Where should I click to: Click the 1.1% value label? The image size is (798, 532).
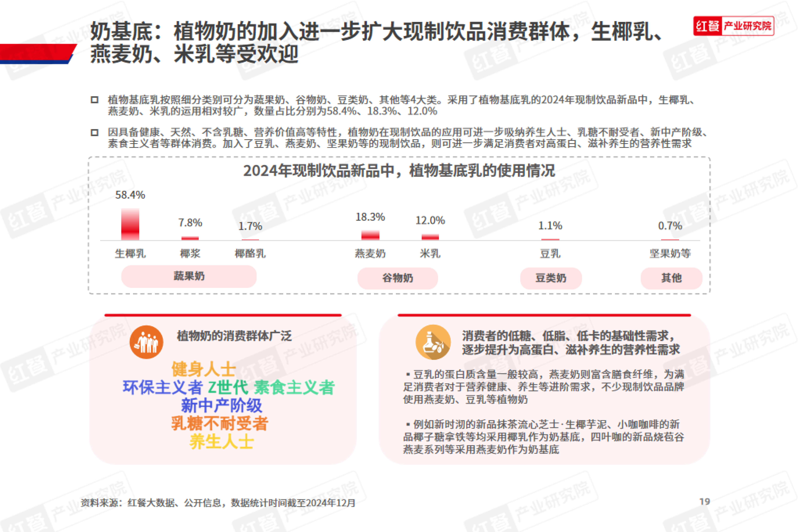tap(550, 226)
